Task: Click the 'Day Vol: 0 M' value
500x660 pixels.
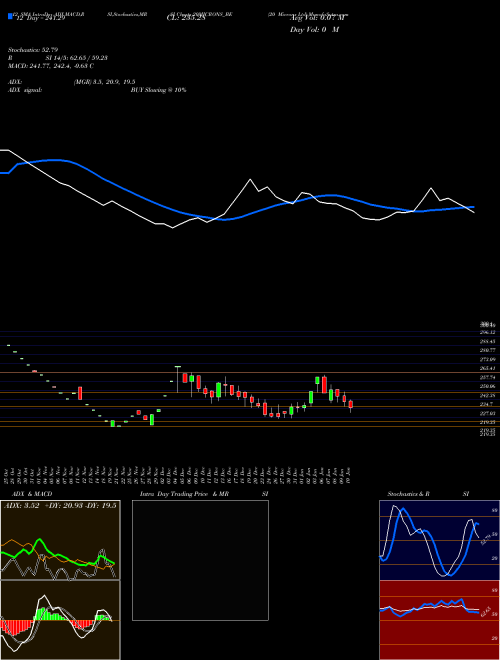Action: (x=314, y=30)
